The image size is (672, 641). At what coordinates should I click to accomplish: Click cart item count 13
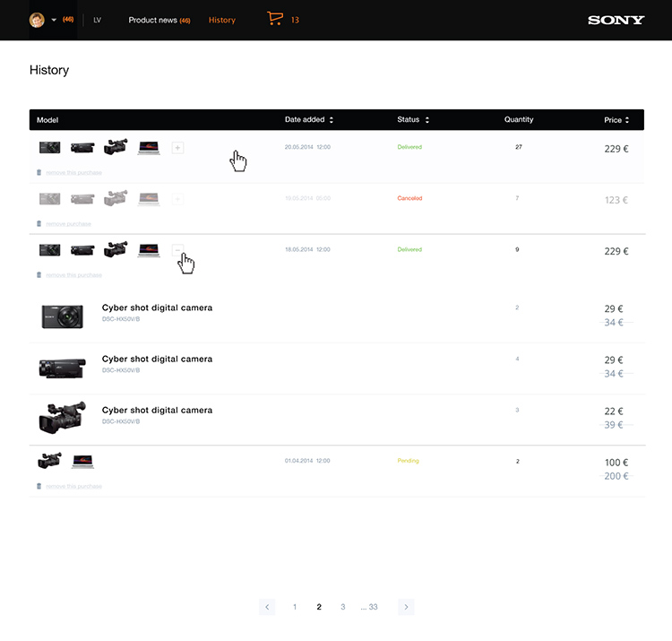295,20
